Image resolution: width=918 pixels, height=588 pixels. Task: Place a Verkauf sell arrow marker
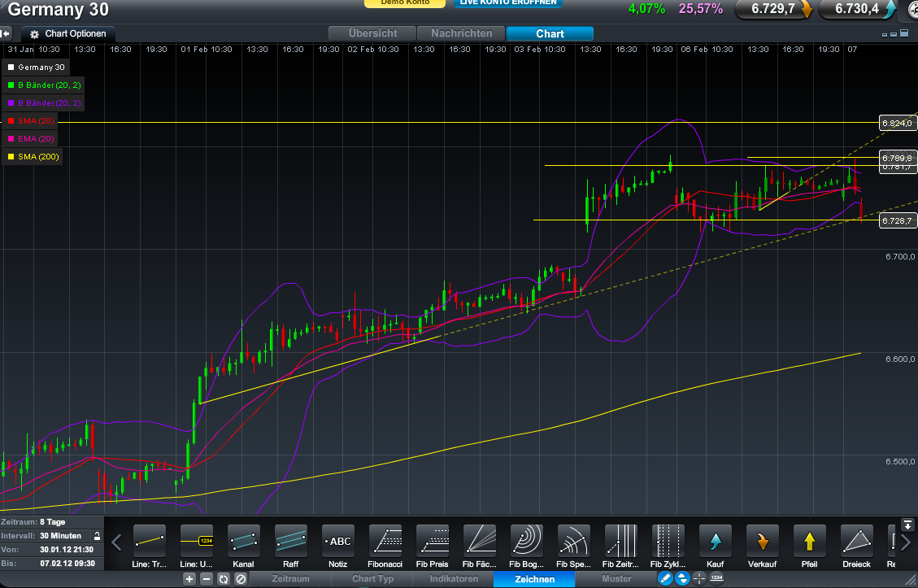(x=762, y=541)
